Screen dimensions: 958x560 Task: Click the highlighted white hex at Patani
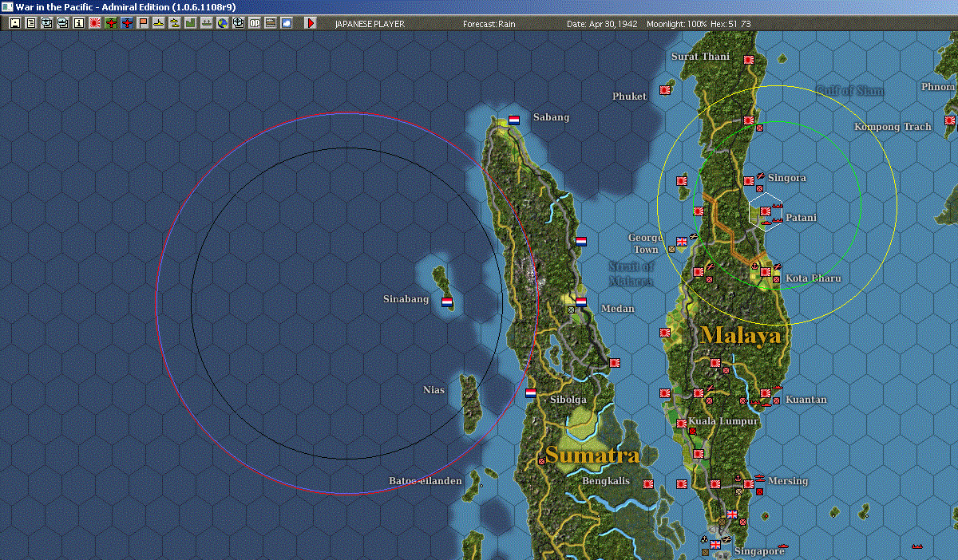pyautogui.click(x=766, y=211)
